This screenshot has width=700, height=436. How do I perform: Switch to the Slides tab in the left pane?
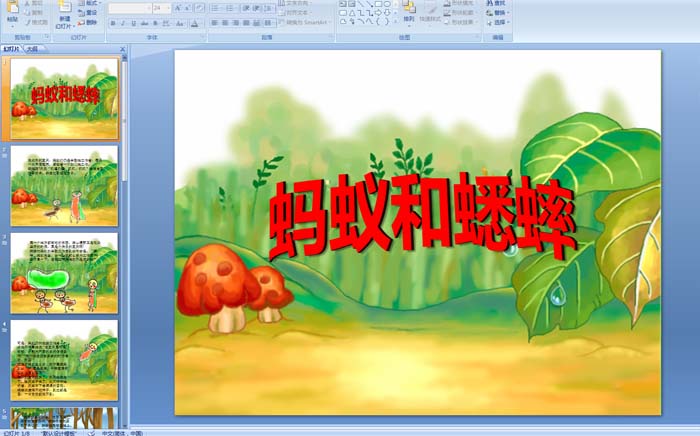[12, 48]
